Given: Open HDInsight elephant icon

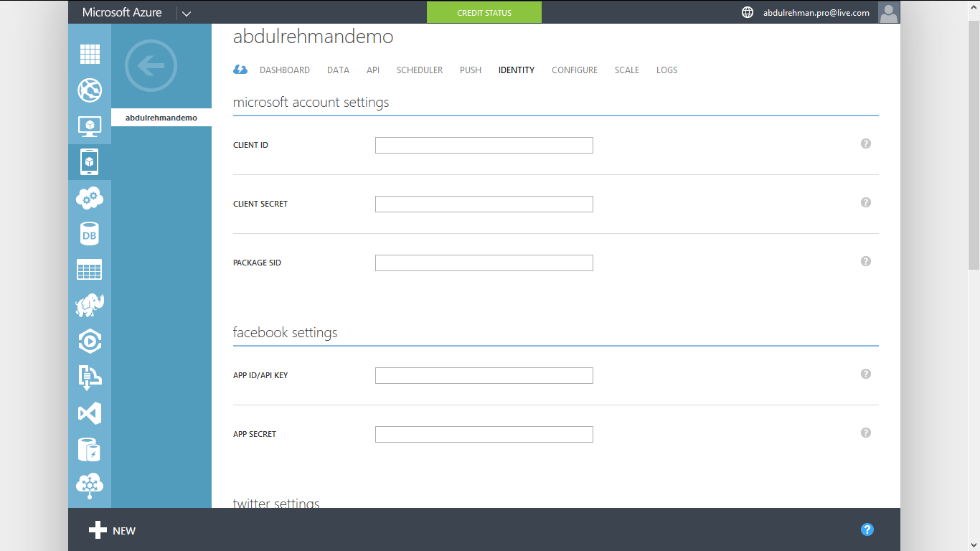Looking at the screenshot, I should tap(90, 306).
